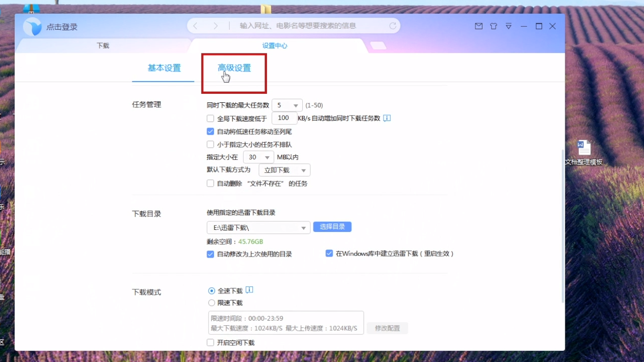Click the 任务管理 section label

(146, 105)
